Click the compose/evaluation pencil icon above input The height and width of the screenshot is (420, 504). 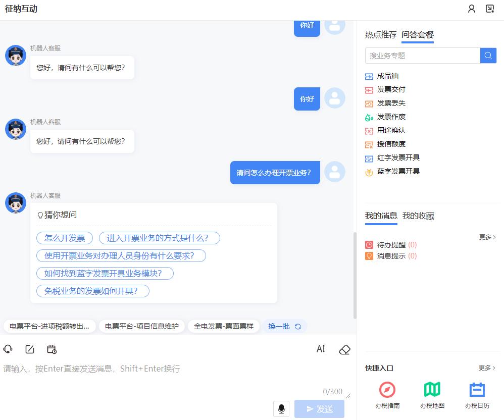pos(30,349)
